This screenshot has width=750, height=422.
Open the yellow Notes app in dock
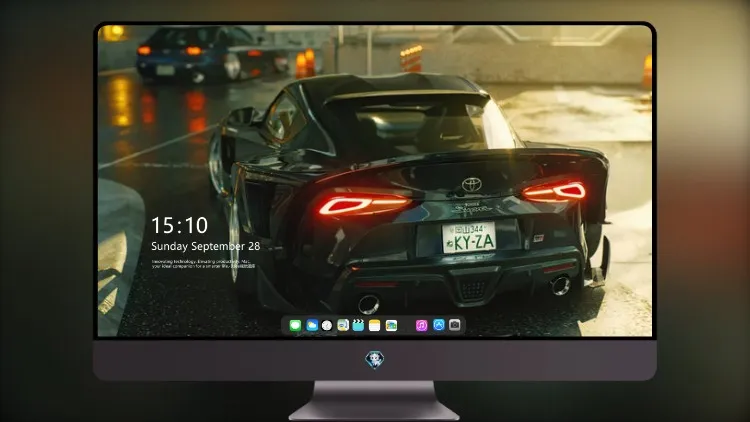pos(375,325)
